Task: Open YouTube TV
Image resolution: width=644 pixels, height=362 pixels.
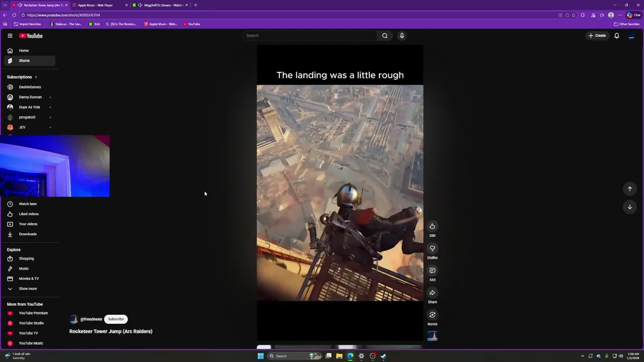Action: (x=30, y=333)
